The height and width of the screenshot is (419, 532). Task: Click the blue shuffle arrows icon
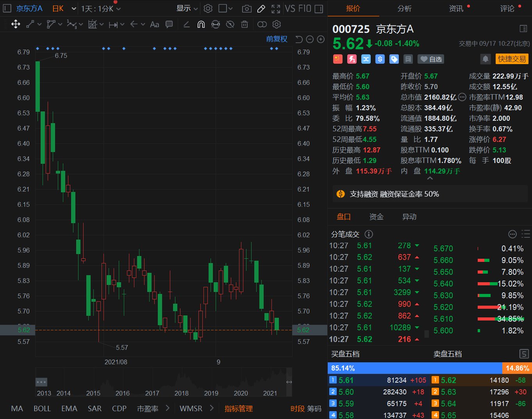click(x=366, y=59)
